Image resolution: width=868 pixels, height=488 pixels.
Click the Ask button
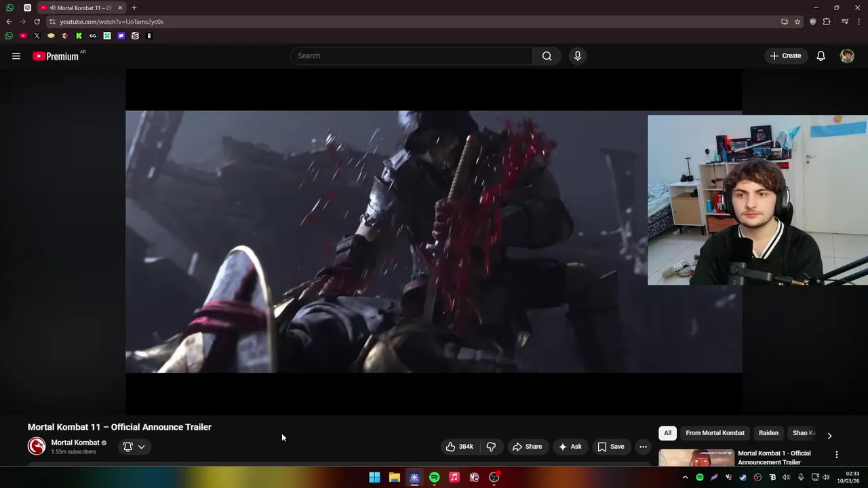coord(570,447)
